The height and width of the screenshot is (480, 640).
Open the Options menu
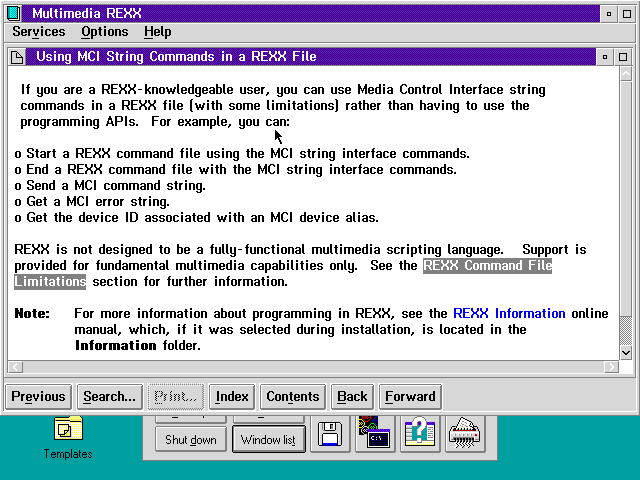(104, 32)
